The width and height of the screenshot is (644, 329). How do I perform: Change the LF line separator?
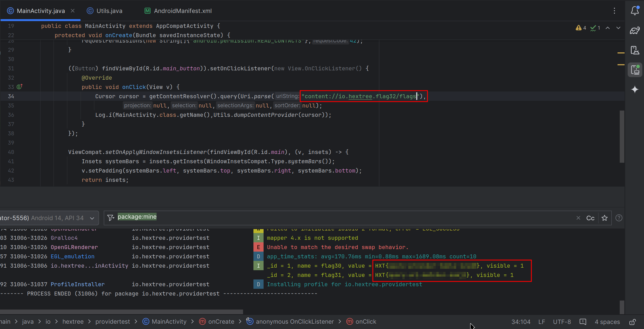click(x=542, y=322)
